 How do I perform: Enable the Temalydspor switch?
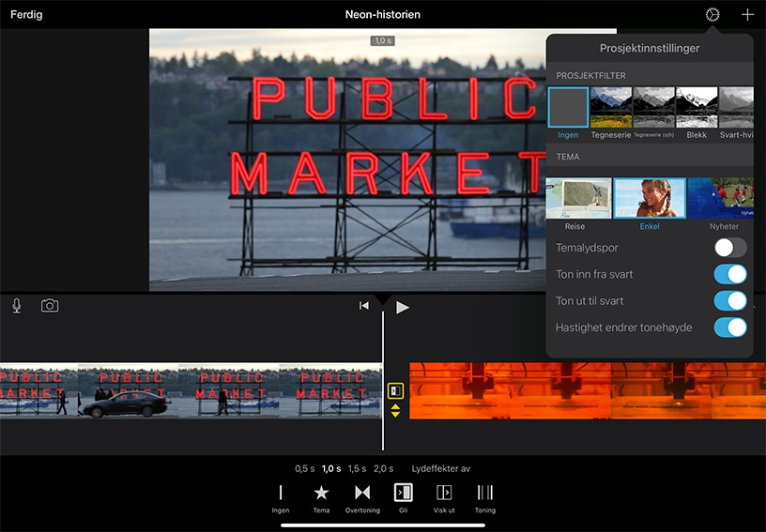pyautogui.click(x=730, y=248)
